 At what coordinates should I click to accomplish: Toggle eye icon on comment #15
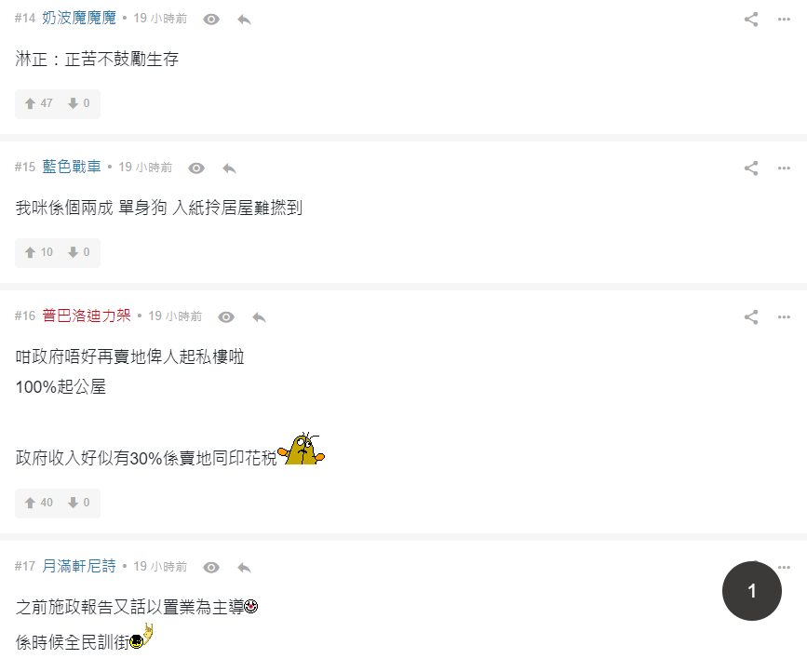pyautogui.click(x=196, y=168)
